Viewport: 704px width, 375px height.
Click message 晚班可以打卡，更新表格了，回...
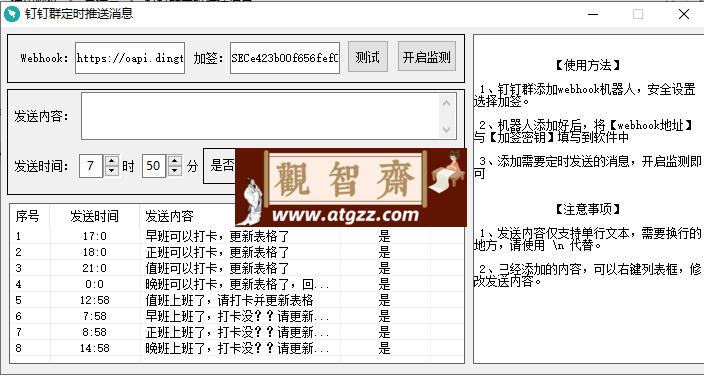237,284
